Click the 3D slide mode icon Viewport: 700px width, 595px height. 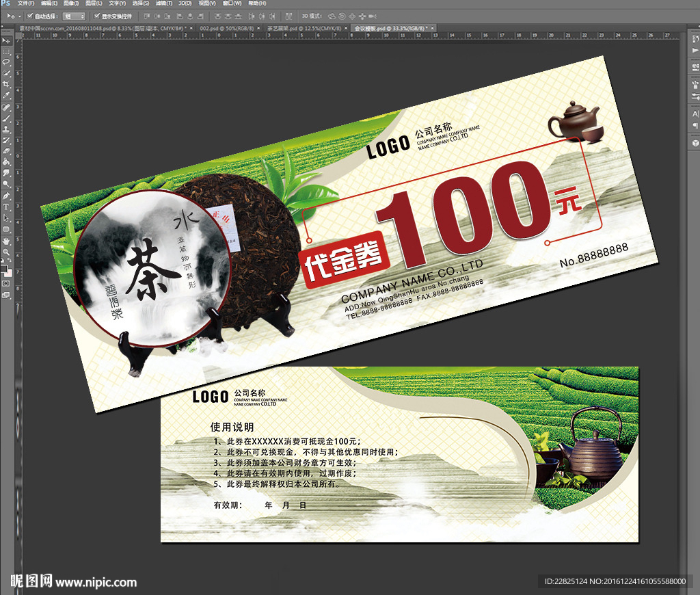[362, 16]
